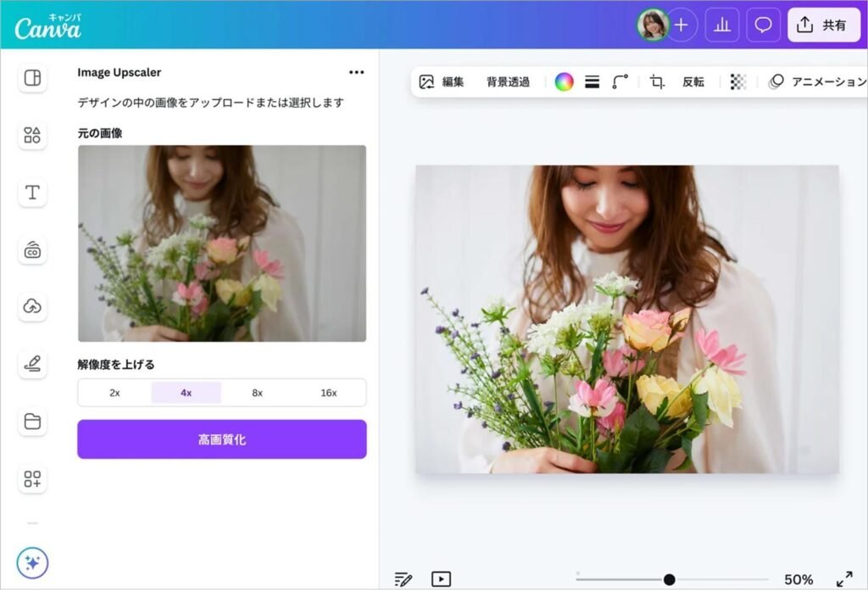Click the 共有 (Share) button
The width and height of the screenshot is (868, 604).
[824, 25]
